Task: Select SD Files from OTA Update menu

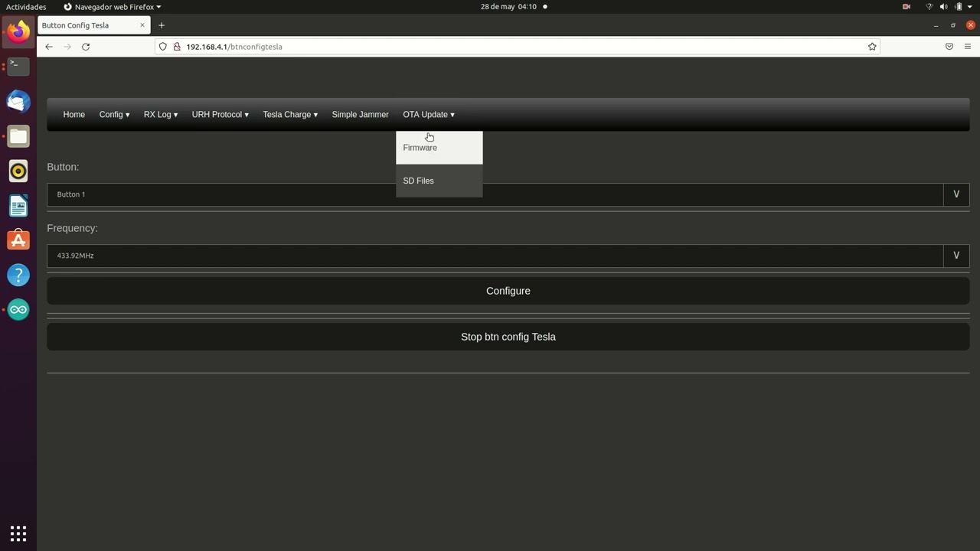Action: [439, 181]
